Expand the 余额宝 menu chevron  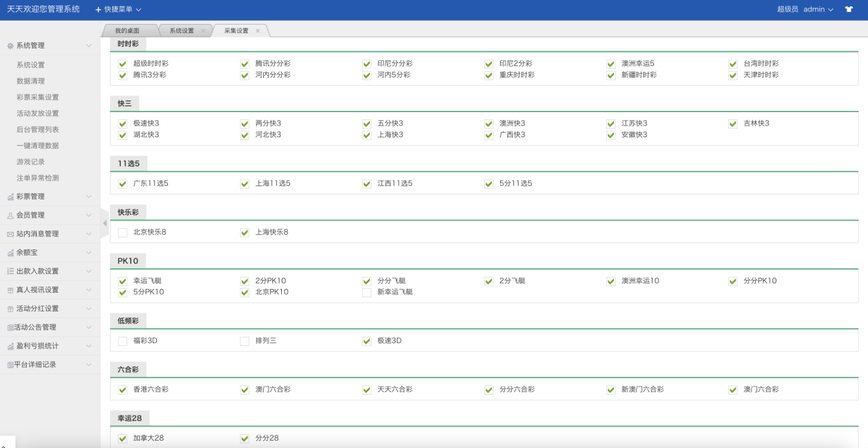click(x=89, y=253)
